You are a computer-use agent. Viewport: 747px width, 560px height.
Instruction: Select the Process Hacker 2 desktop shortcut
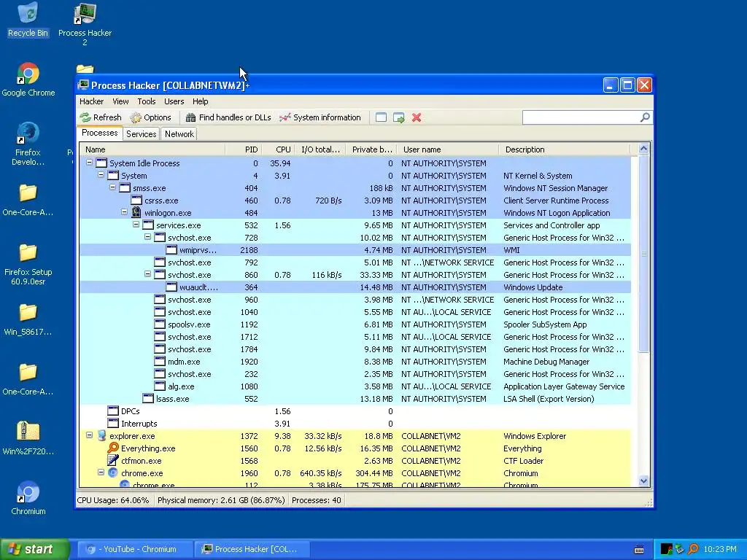(85, 24)
